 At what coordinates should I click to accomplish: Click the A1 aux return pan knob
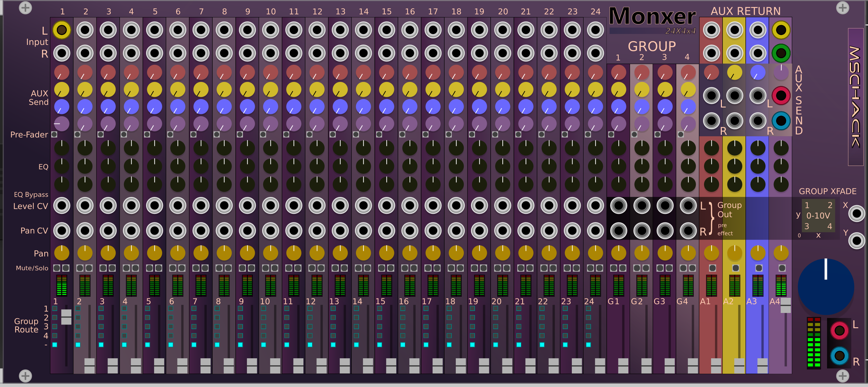click(711, 253)
